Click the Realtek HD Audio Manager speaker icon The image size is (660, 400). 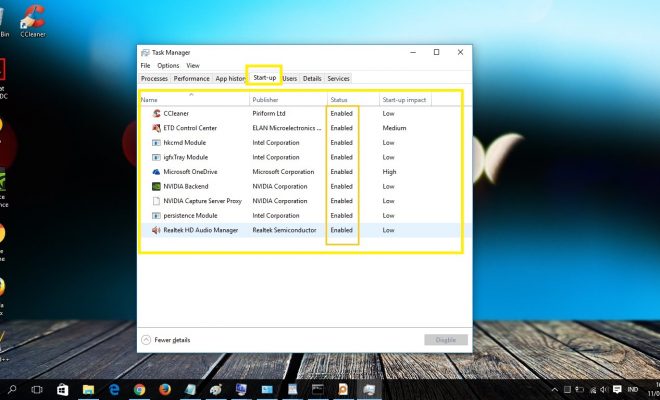tap(156, 230)
